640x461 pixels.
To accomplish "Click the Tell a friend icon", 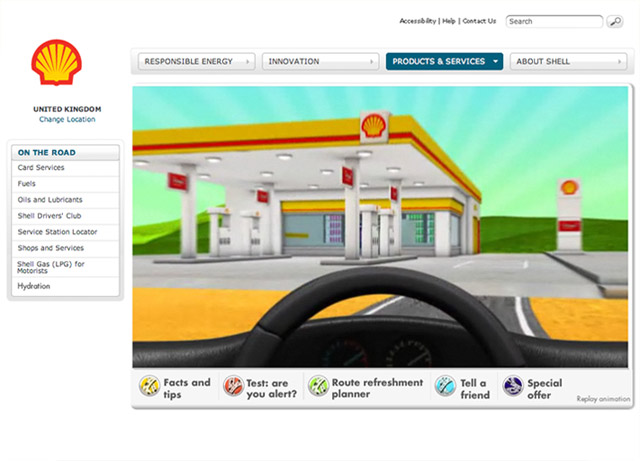I will pos(444,387).
